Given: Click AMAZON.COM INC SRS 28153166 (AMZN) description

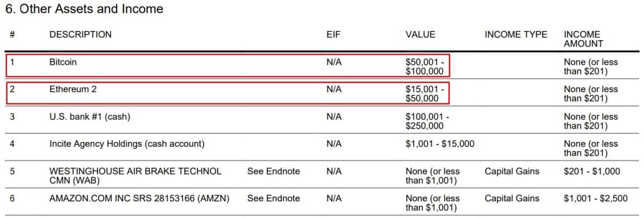Looking at the screenshot, I should click(x=139, y=199).
